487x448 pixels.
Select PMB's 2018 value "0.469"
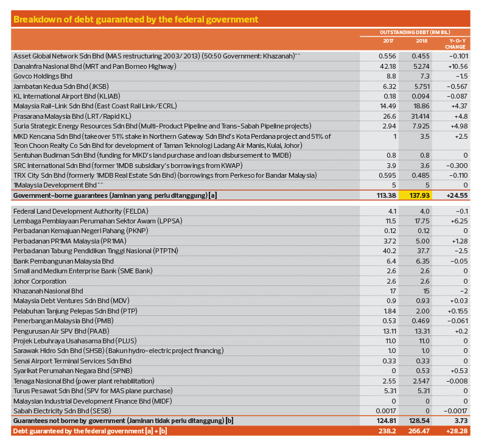[x=421, y=321]
